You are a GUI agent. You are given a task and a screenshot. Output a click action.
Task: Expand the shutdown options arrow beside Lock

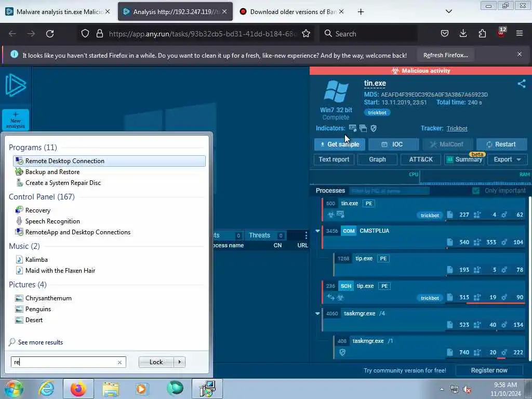point(179,362)
